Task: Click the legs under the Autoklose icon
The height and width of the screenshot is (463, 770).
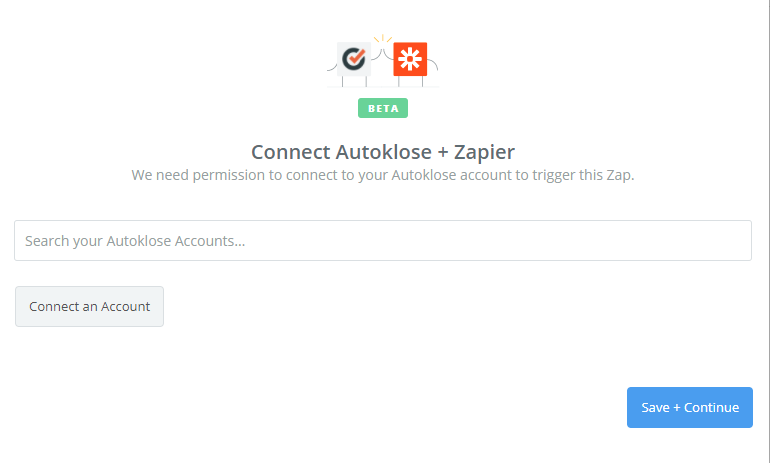Action: click(x=354, y=82)
